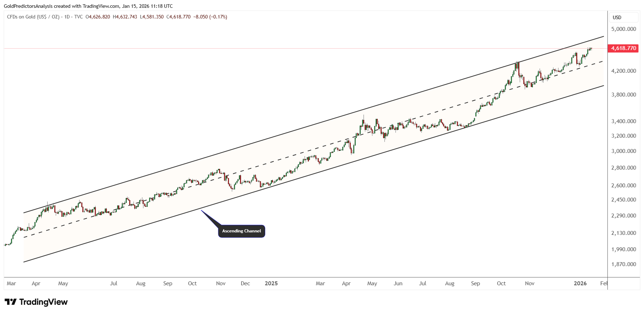Click the TVC exchange label

pos(78,17)
